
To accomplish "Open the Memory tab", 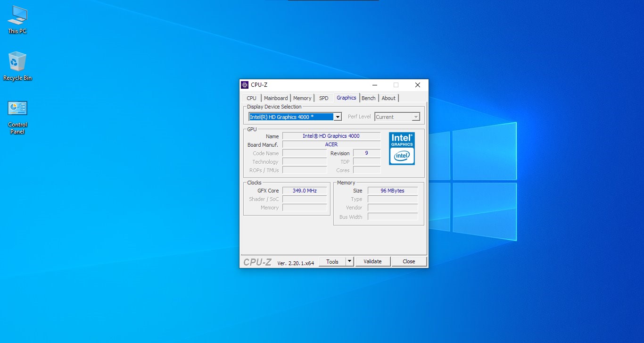I will (x=302, y=98).
